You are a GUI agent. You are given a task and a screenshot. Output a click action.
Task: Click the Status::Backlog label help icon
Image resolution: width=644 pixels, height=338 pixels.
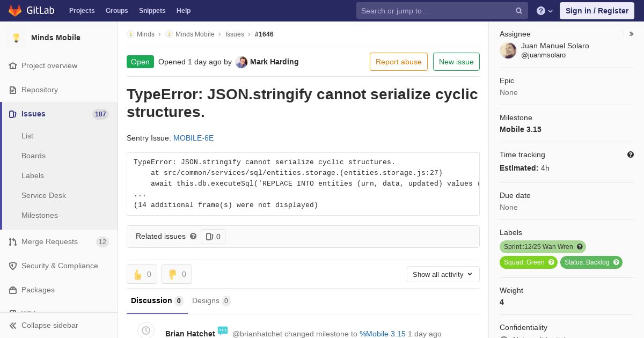point(616,262)
